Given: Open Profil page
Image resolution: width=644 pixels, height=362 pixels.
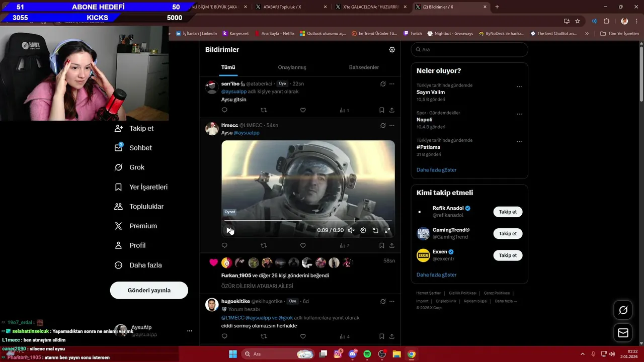Looking at the screenshot, I should click(130, 245).
